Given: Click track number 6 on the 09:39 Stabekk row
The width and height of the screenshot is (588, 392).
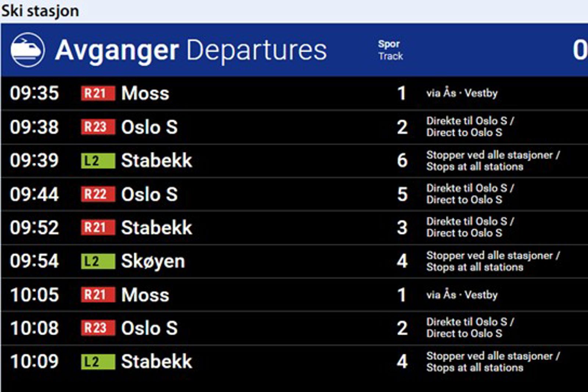Looking at the screenshot, I should pyautogui.click(x=402, y=161).
